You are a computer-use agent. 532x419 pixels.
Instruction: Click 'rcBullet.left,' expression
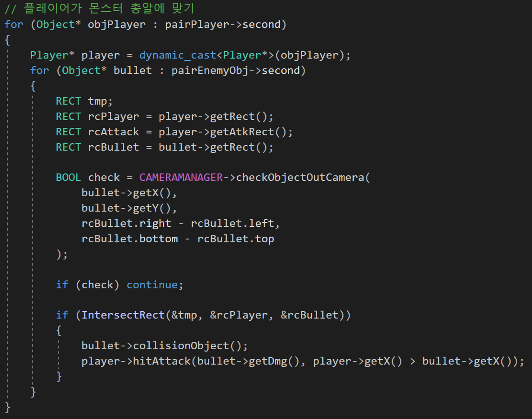point(235,223)
